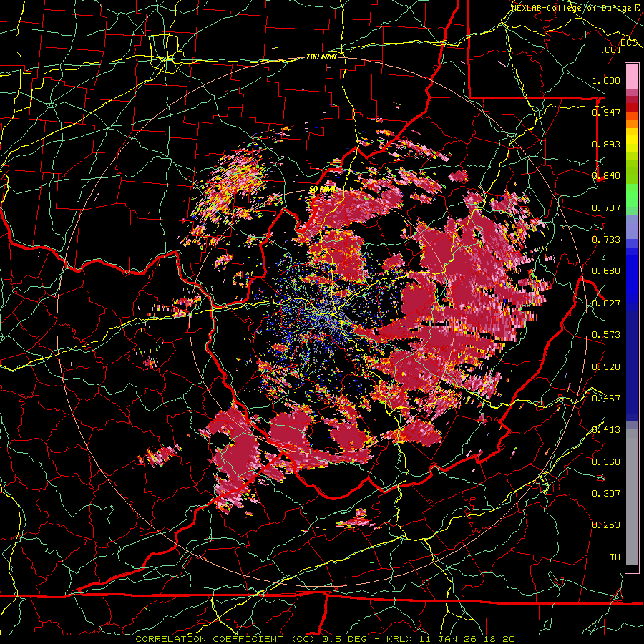The width and height of the screenshot is (644, 644).
Task: Click the 0.413 scale value
Action: point(606,430)
